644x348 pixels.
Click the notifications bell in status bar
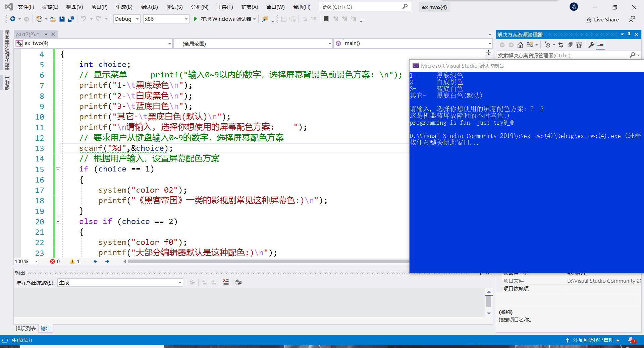631,340
